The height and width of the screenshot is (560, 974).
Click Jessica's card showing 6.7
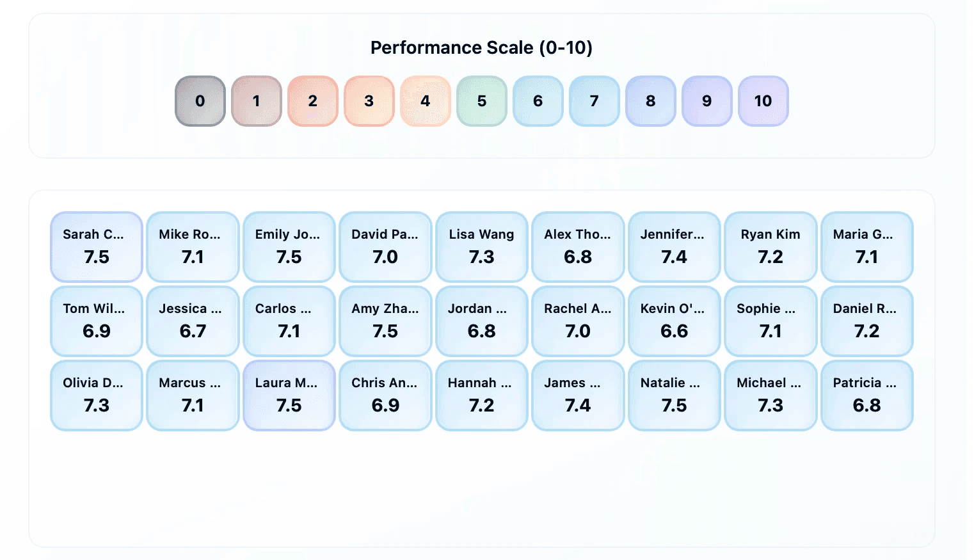pyautogui.click(x=192, y=321)
